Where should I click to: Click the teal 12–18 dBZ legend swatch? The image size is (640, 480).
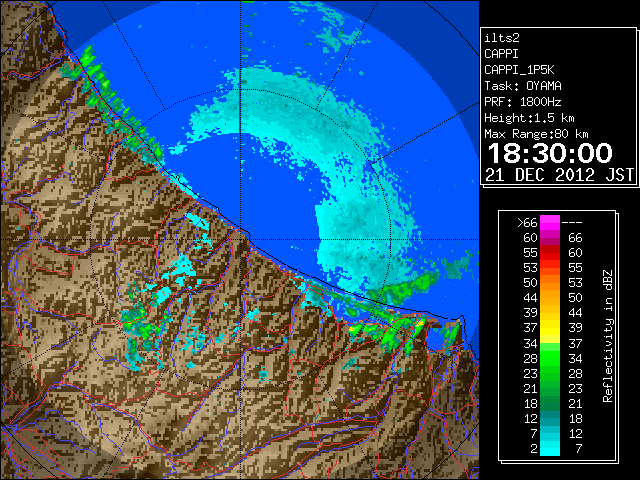coord(550,418)
